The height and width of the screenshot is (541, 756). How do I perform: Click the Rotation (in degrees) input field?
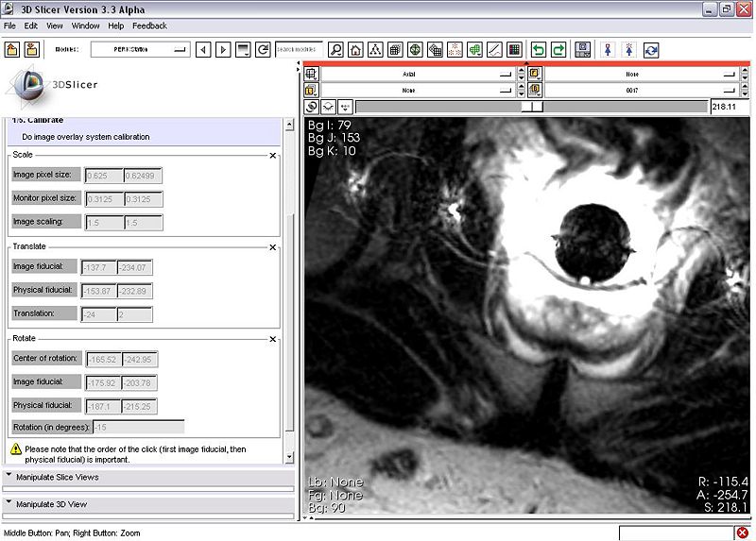point(138,427)
